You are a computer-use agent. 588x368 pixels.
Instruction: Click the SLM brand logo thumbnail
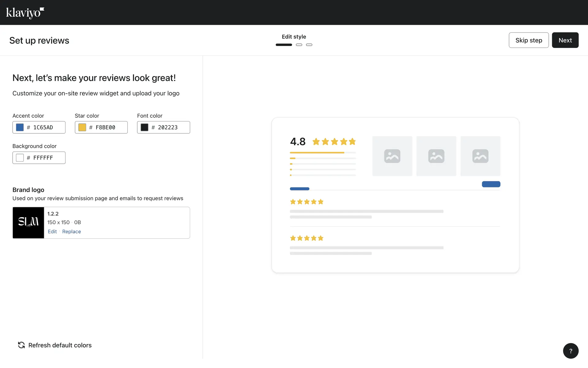click(28, 223)
